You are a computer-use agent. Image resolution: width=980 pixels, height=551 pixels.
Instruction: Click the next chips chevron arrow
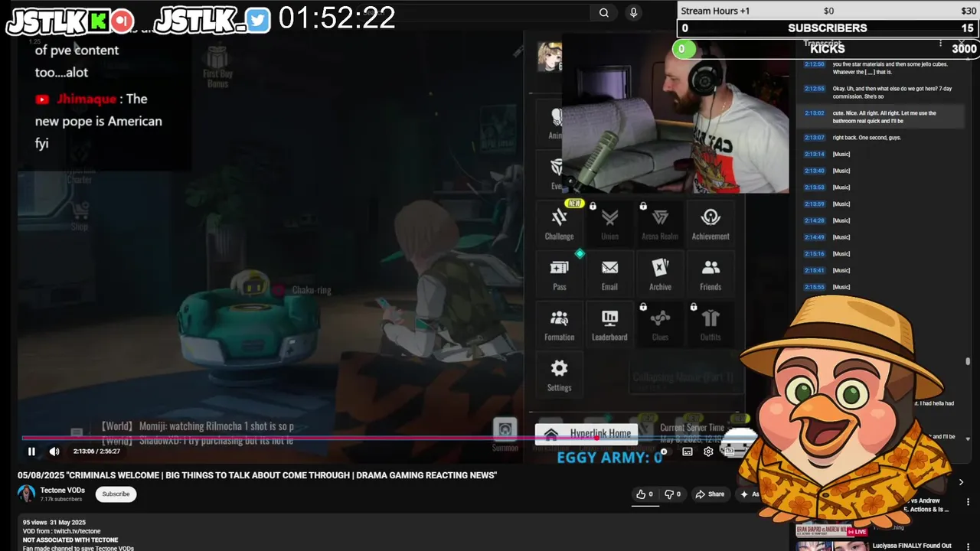pyautogui.click(x=961, y=482)
